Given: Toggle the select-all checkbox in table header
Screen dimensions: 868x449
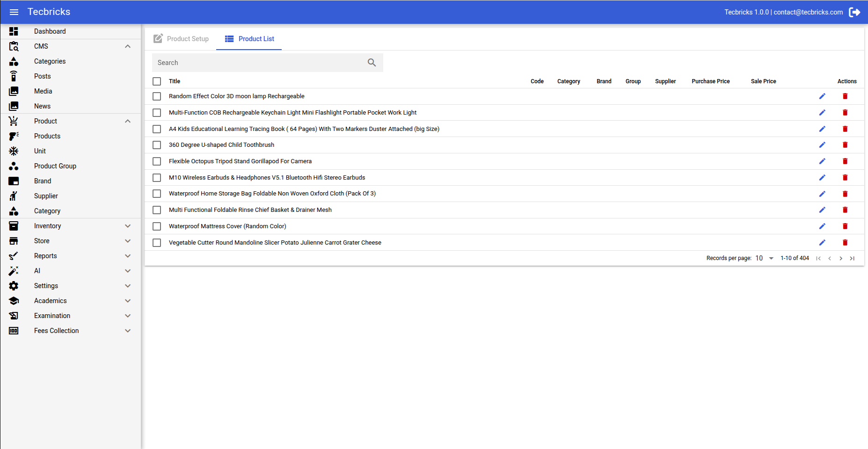Looking at the screenshot, I should [x=157, y=81].
